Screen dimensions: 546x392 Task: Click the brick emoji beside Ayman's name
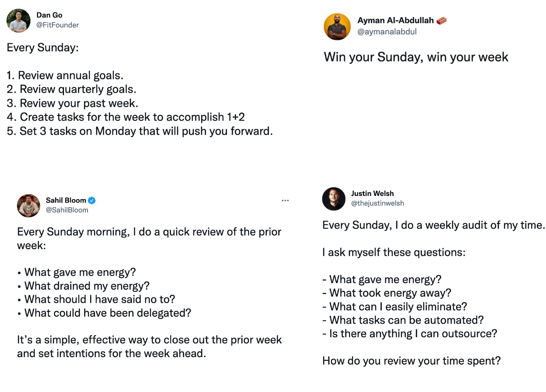pos(442,20)
